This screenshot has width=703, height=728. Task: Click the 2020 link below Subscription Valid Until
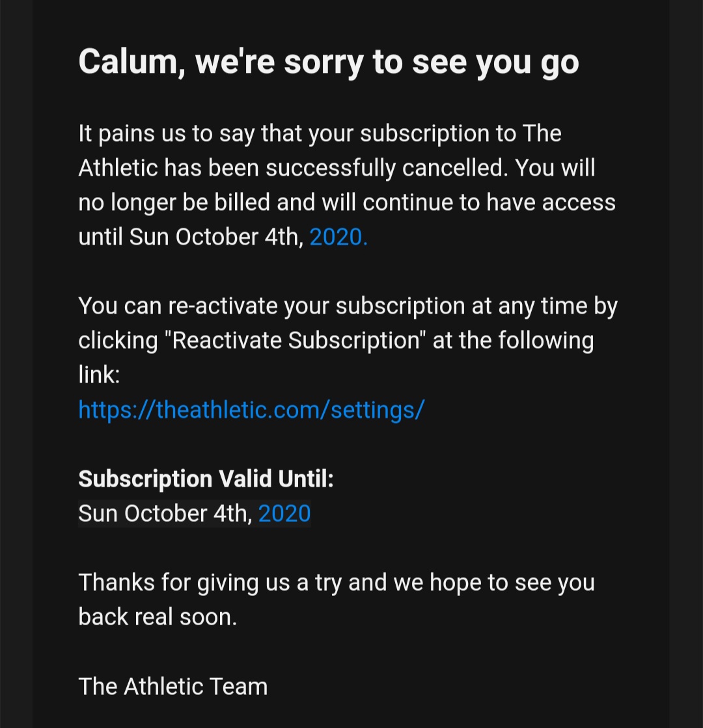(284, 513)
